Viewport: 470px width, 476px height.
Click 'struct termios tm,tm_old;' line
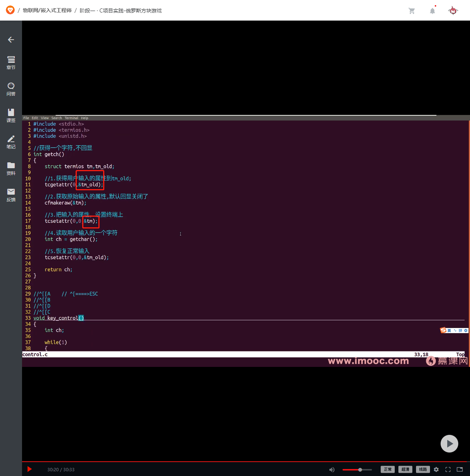[79, 166]
